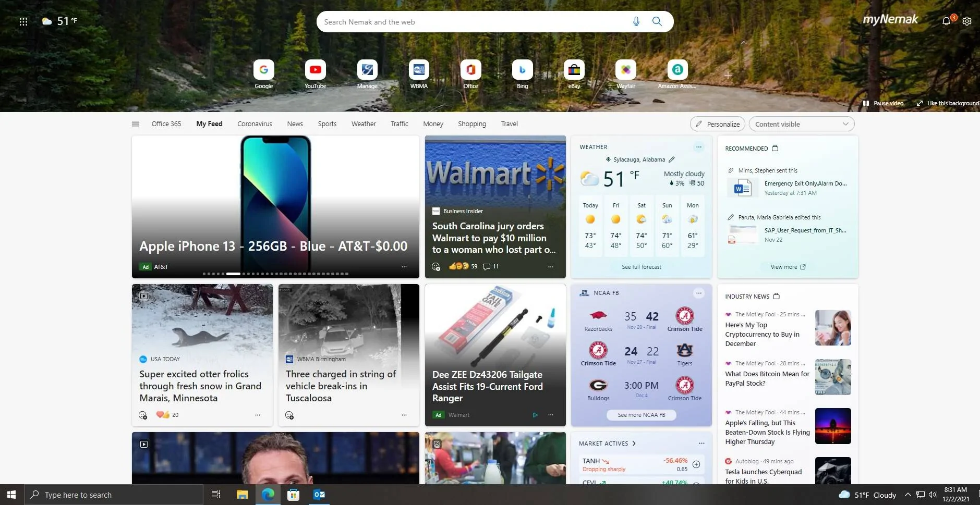Open the Money tab
The width and height of the screenshot is (980, 505).
click(433, 124)
